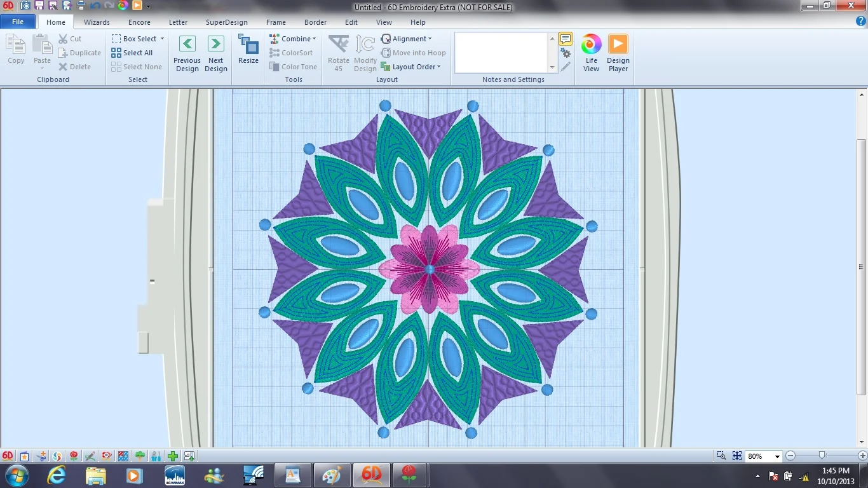Click the vertical scrollbar of the design canvas

[x=862, y=267]
